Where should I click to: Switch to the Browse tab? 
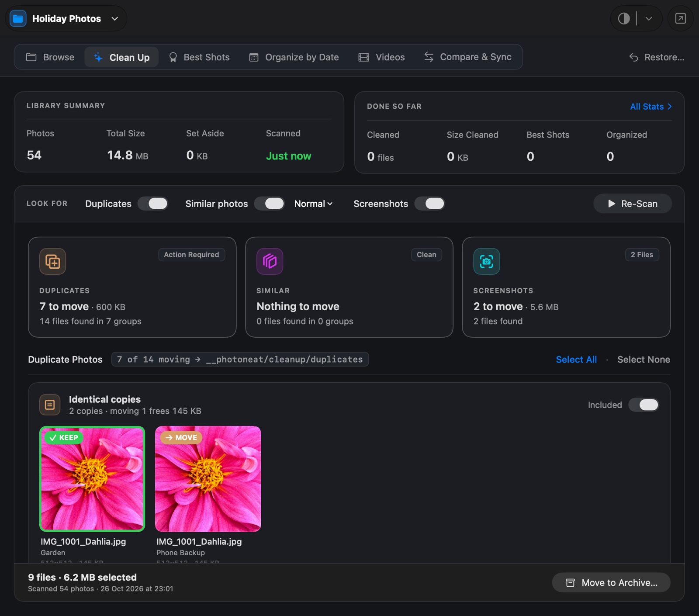click(50, 57)
